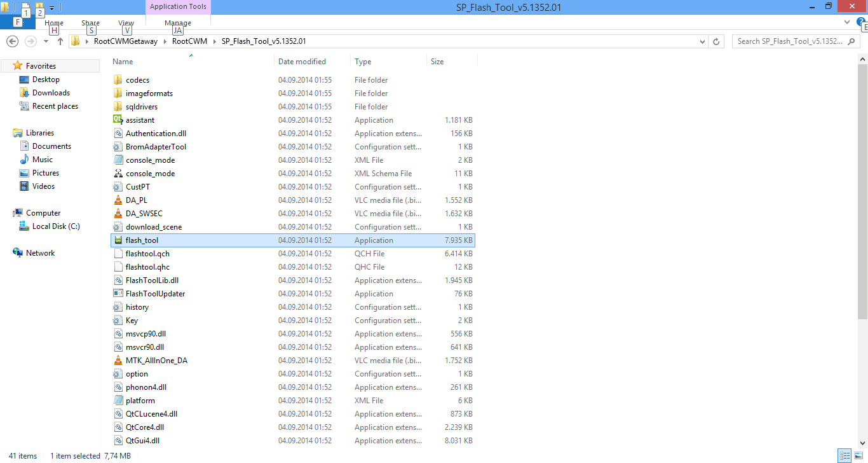
Task: Open the Pictures library
Action: coord(46,173)
